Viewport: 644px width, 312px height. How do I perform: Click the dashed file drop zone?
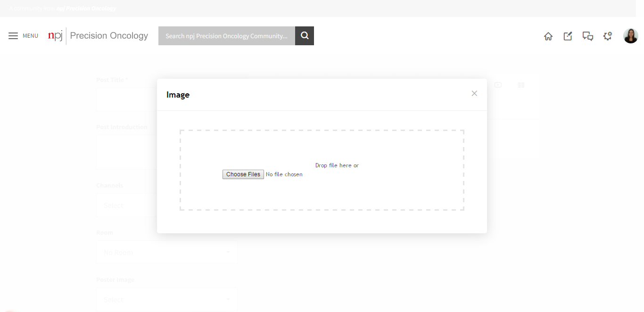point(322,170)
